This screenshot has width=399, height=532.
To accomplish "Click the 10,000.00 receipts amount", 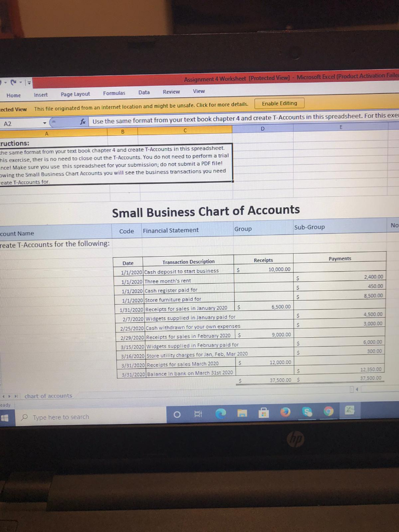I will 279,270.
